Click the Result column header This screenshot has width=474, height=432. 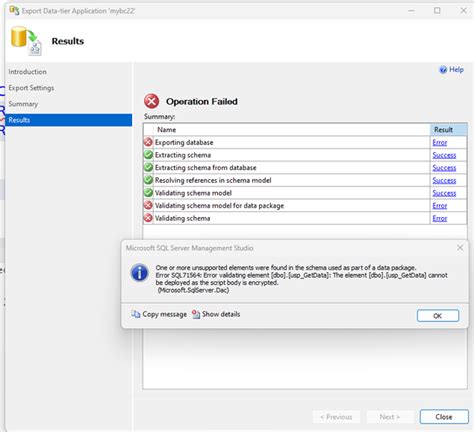coord(448,130)
